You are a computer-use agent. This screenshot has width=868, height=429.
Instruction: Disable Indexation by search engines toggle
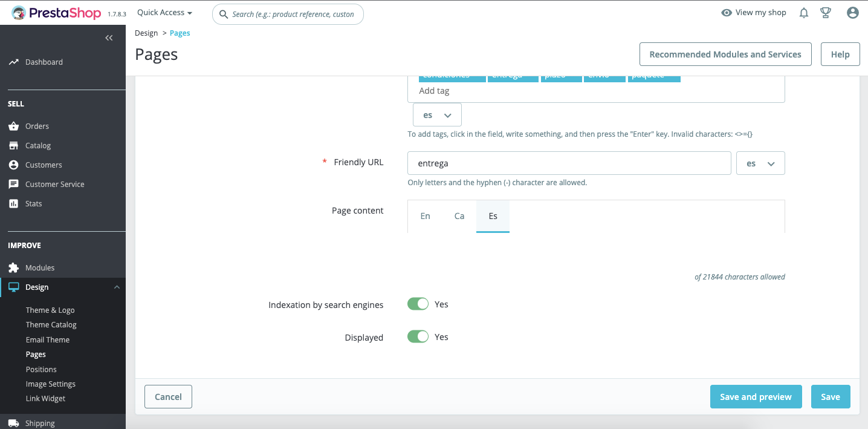(418, 304)
